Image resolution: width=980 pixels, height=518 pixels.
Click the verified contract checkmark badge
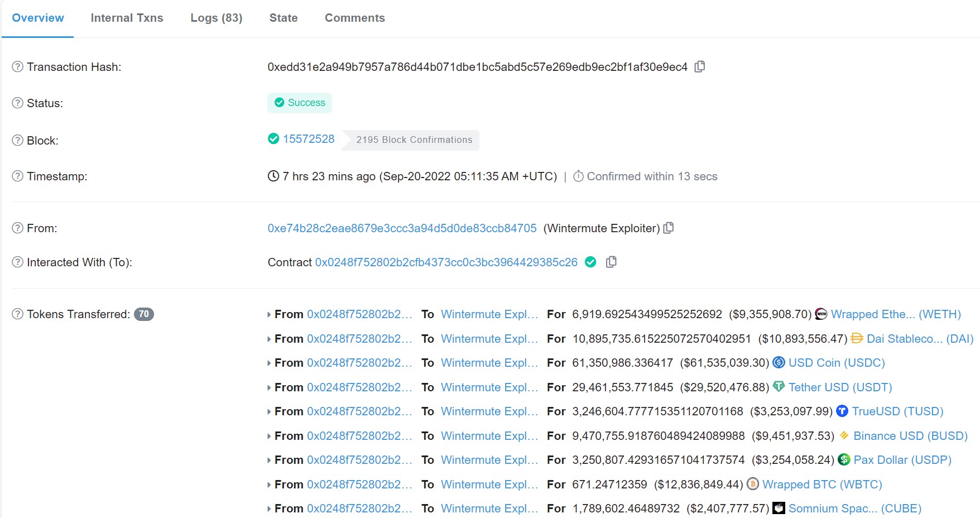(590, 262)
